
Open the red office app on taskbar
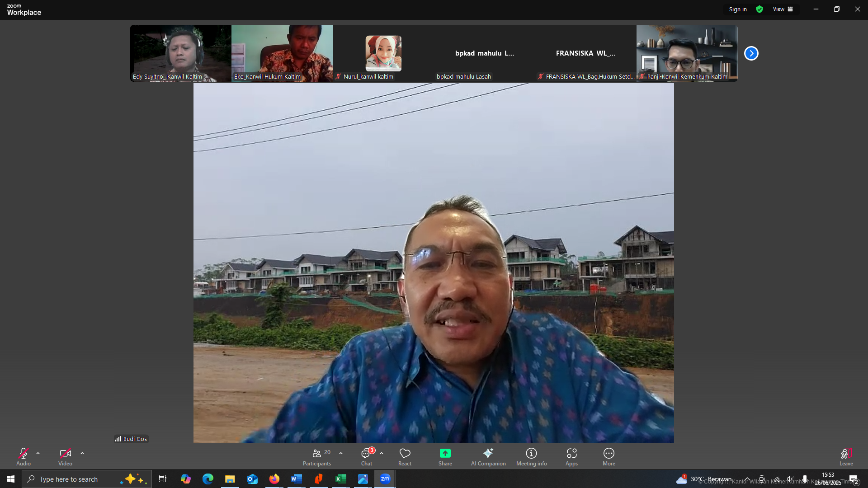pyautogui.click(x=319, y=479)
